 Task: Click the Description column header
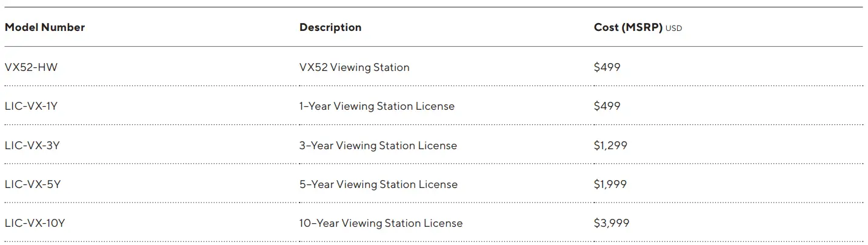click(330, 27)
